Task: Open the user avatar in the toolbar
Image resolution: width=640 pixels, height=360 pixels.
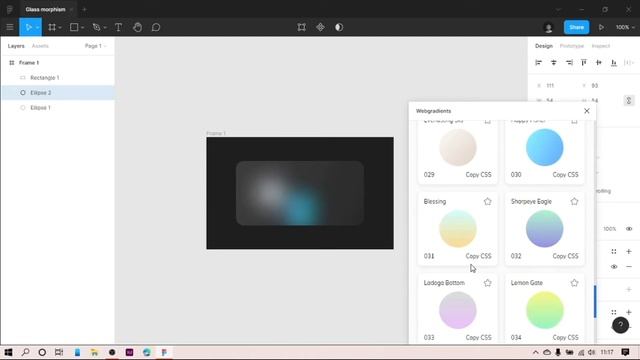Action: click(549, 27)
